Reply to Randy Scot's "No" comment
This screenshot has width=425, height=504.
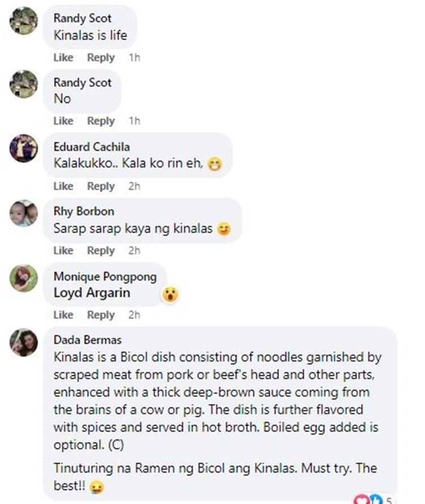pyautogui.click(x=101, y=121)
